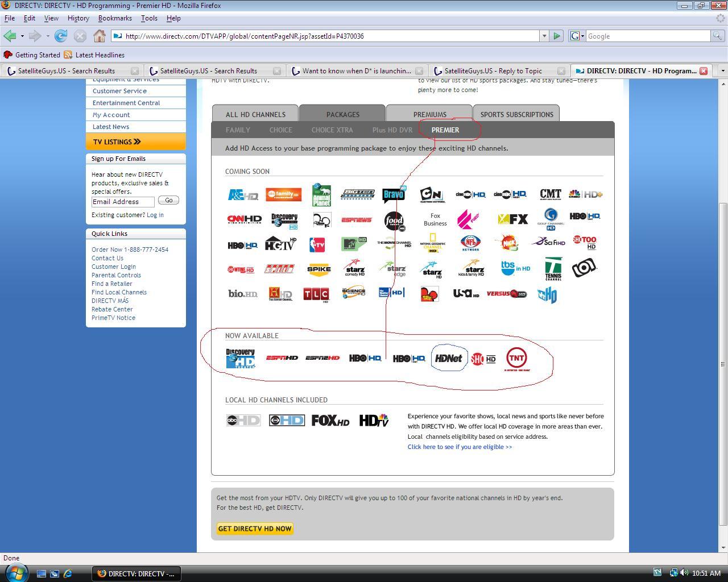The image size is (728, 582).
Task: Switch to the SPORTS SUBSCRIPTIONS tab
Action: tap(516, 114)
